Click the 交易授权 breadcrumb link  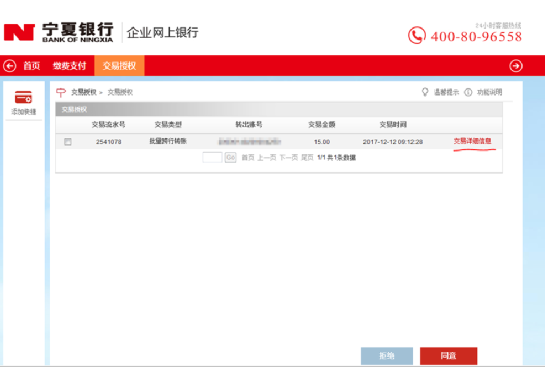(84, 92)
